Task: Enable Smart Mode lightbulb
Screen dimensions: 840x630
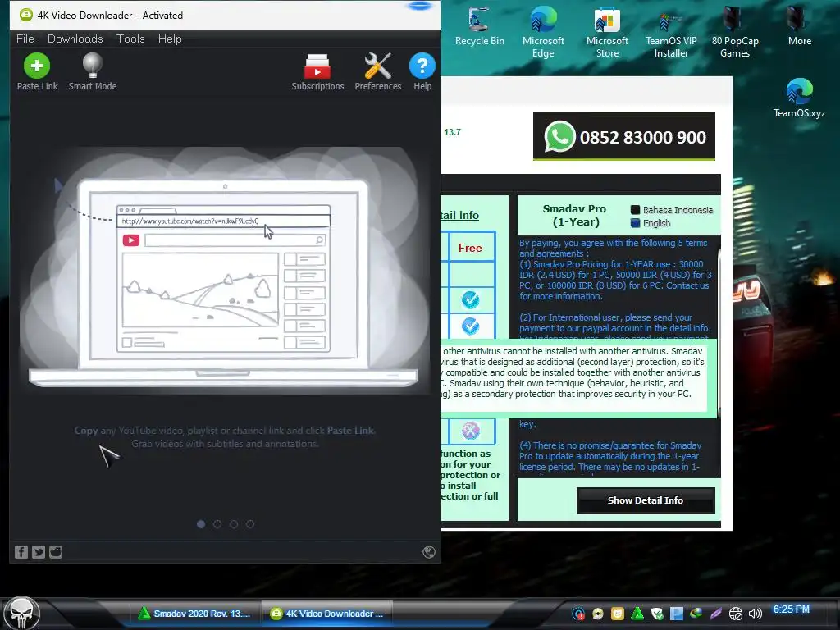Action: click(x=92, y=72)
